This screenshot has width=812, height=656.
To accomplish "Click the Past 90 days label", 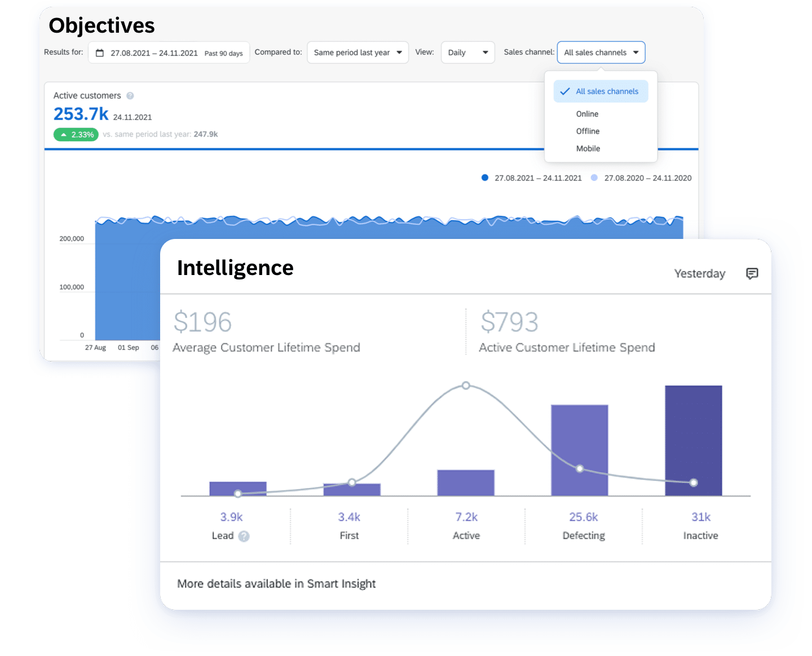I will [x=223, y=54].
